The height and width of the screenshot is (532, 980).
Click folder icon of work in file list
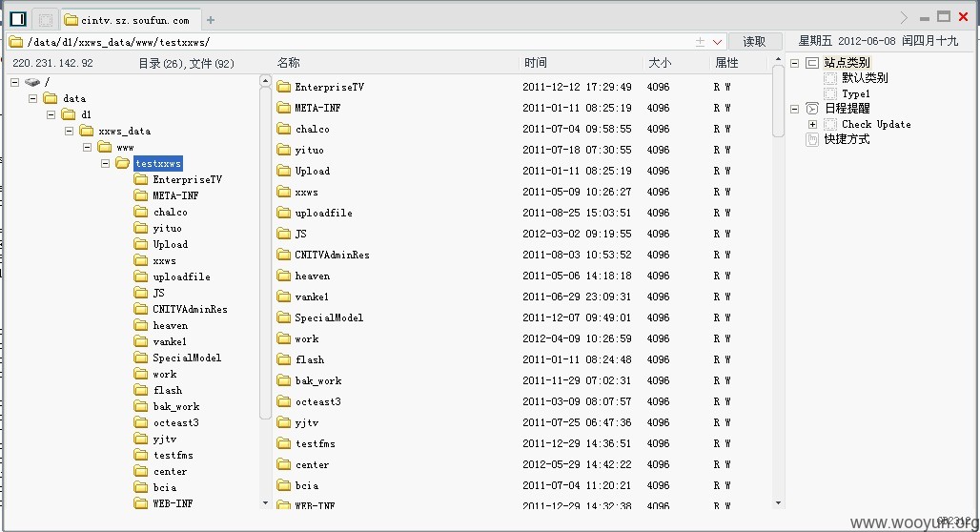tap(284, 338)
